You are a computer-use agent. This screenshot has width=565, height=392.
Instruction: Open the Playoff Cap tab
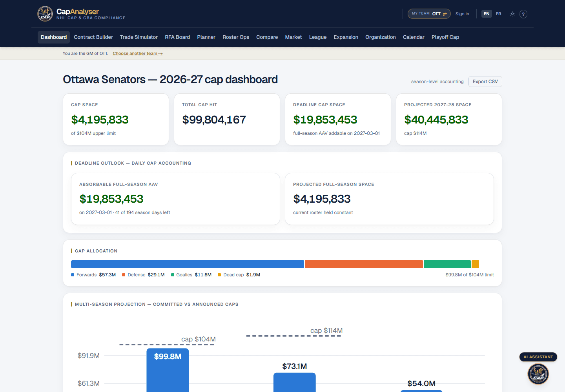click(445, 37)
